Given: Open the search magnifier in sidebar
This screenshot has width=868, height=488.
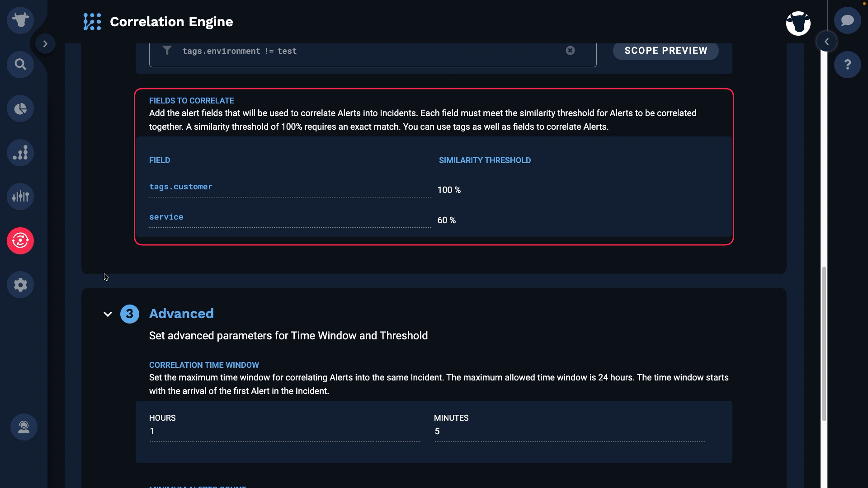Looking at the screenshot, I should point(20,65).
